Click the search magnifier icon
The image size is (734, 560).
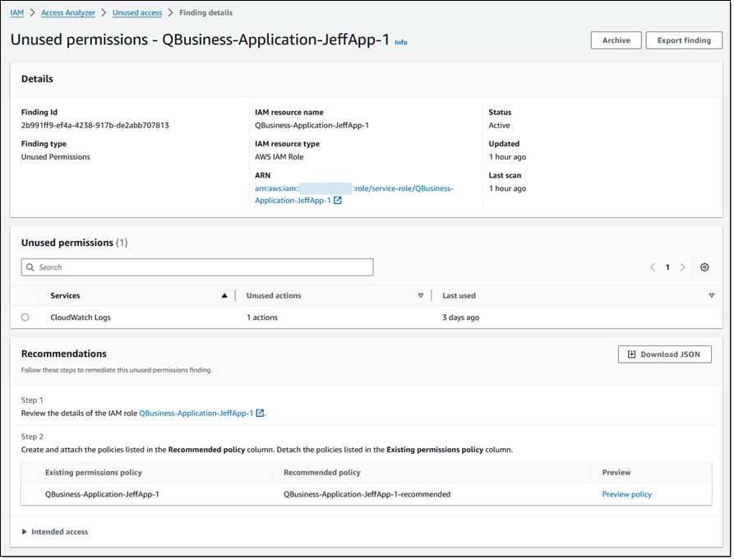(x=30, y=267)
